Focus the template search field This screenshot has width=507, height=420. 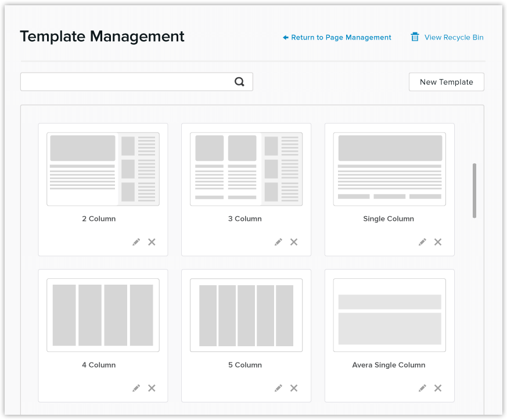[136, 82]
